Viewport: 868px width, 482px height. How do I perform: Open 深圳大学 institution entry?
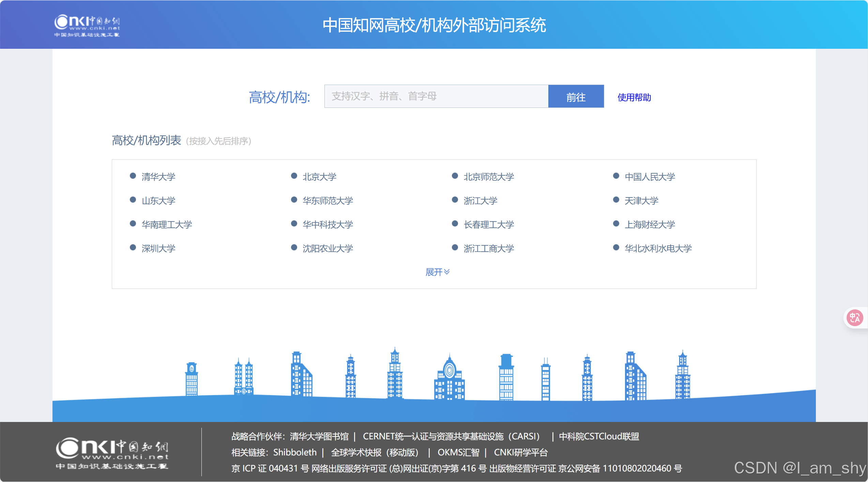tap(158, 248)
